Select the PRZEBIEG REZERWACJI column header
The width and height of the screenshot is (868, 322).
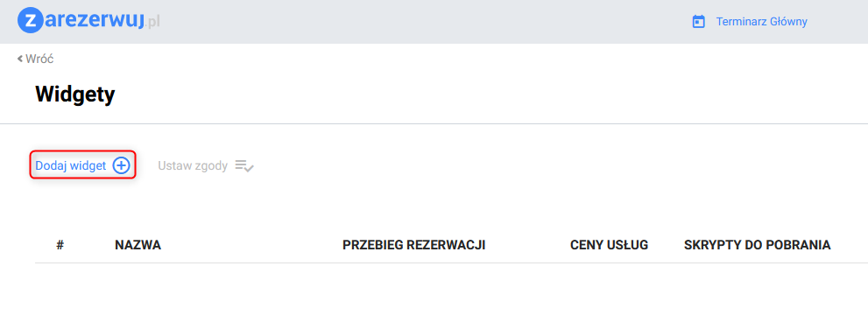pyautogui.click(x=414, y=244)
